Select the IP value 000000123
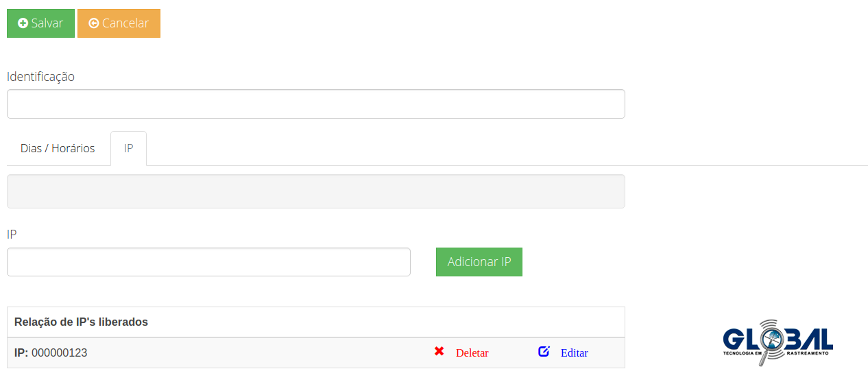 coord(60,353)
